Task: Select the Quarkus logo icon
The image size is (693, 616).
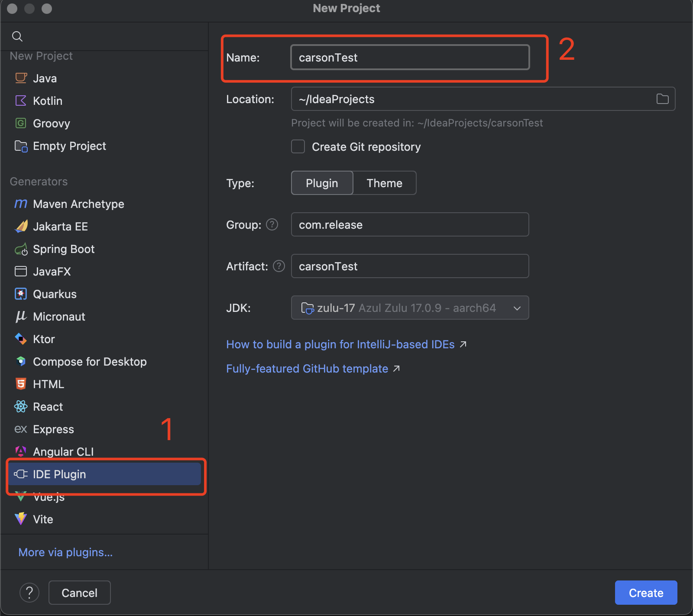Action: click(x=21, y=294)
